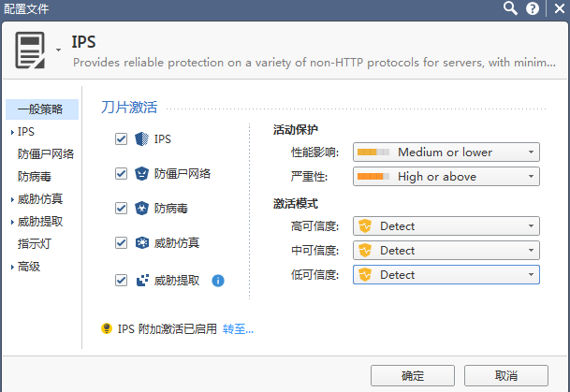Toggle the 防僵尸网络 checkbox
The height and width of the screenshot is (392, 570).
click(120, 173)
